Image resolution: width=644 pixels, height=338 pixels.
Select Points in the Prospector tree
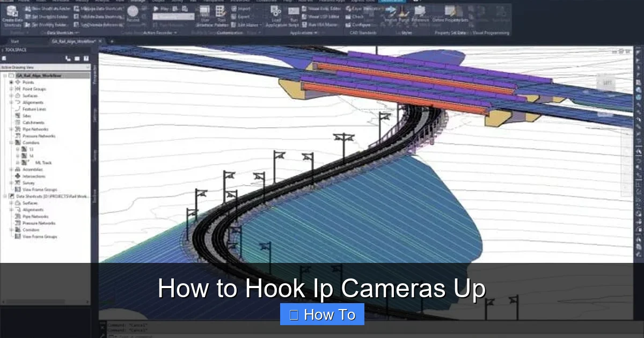click(x=28, y=82)
